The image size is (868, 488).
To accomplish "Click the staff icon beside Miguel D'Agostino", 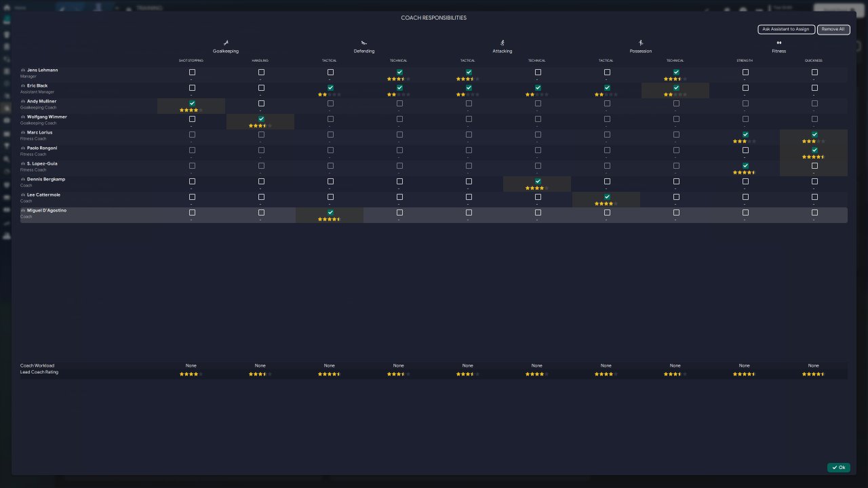I will click(24, 211).
